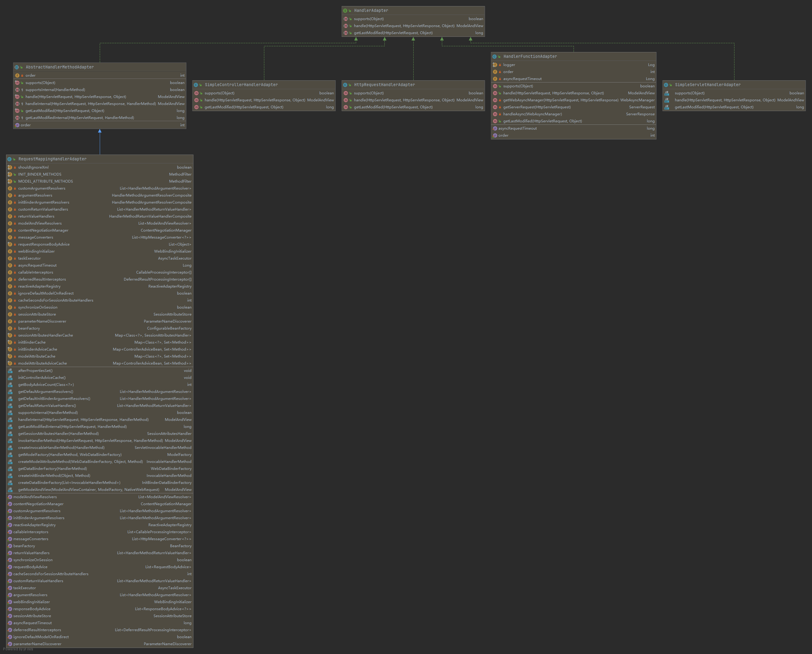Click the ignoreDefaultModelOnRedirect property row
Image resolution: width=812 pixels, height=654 pixels.
[100, 637]
